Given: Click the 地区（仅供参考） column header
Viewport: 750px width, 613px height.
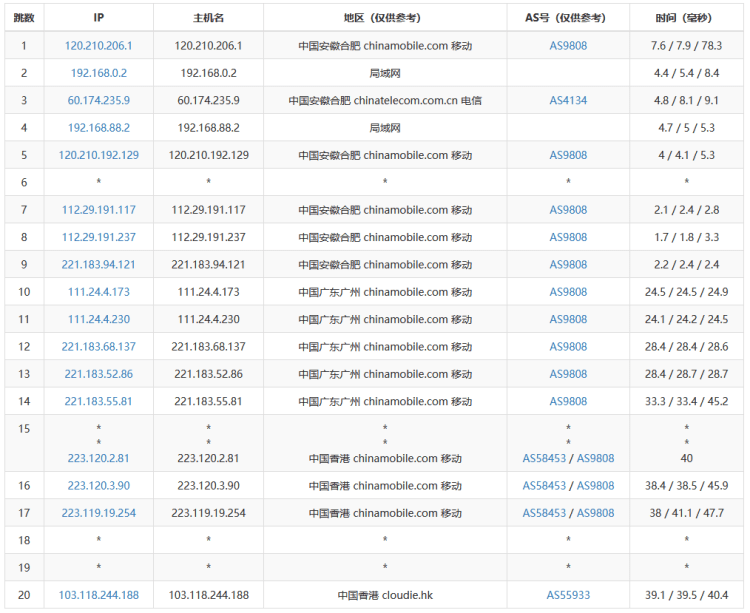Looking at the screenshot, I should (385, 18).
